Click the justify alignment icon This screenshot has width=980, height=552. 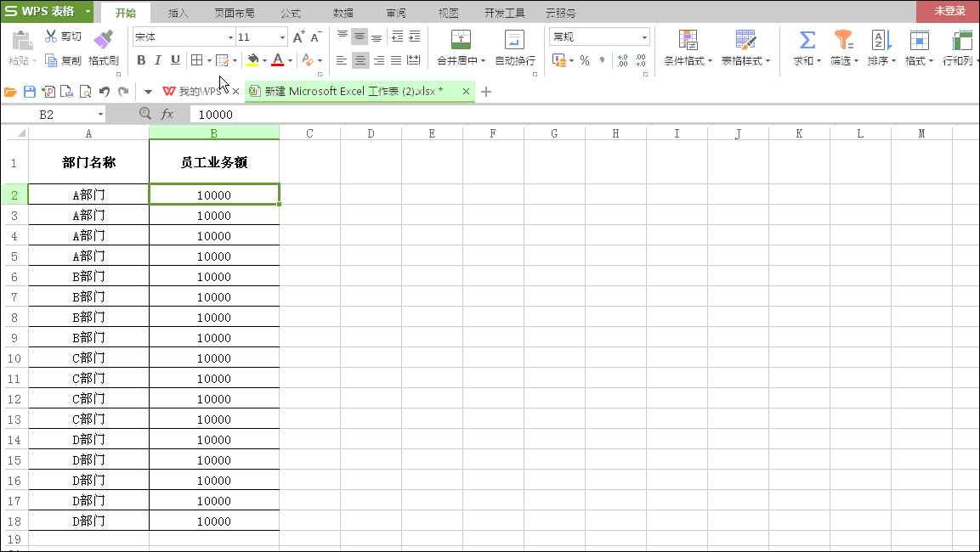click(396, 60)
